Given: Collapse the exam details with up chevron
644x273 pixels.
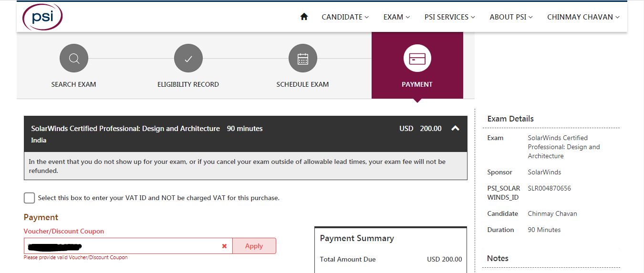Looking at the screenshot, I should click(x=455, y=128).
